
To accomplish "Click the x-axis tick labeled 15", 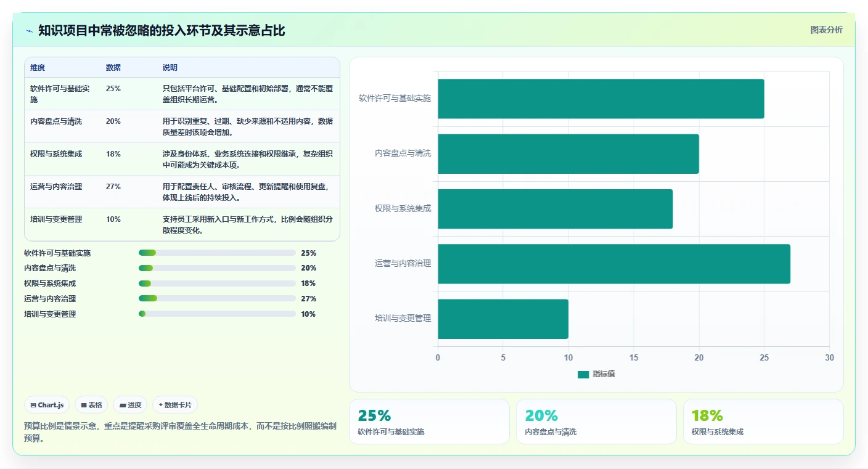I will [634, 357].
